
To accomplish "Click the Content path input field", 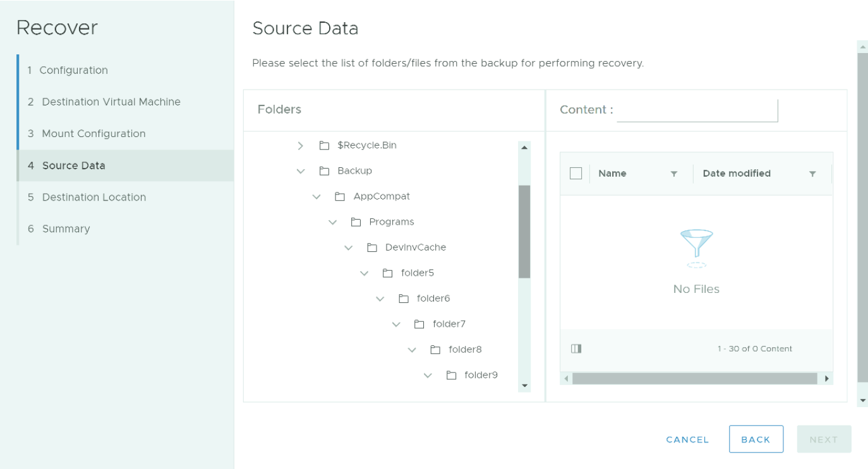I will (697, 110).
